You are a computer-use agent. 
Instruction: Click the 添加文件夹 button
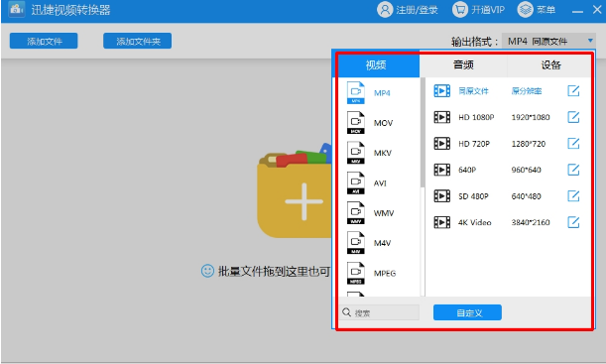click(x=137, y=41)
